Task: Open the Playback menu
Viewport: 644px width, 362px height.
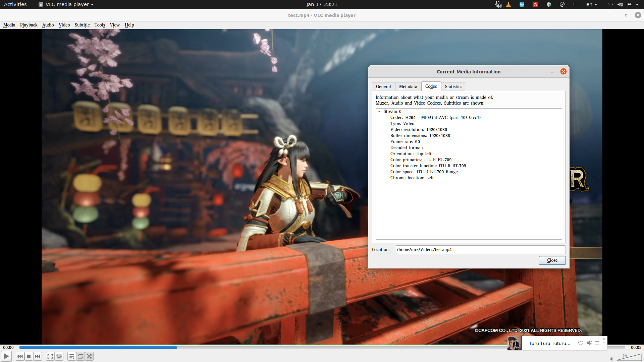Action: 29,25
